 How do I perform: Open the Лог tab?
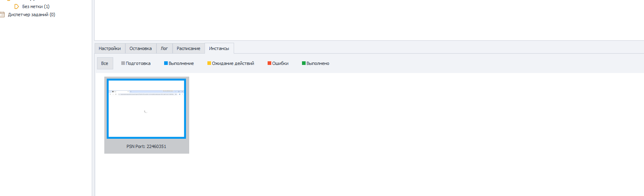coord(164,48)
